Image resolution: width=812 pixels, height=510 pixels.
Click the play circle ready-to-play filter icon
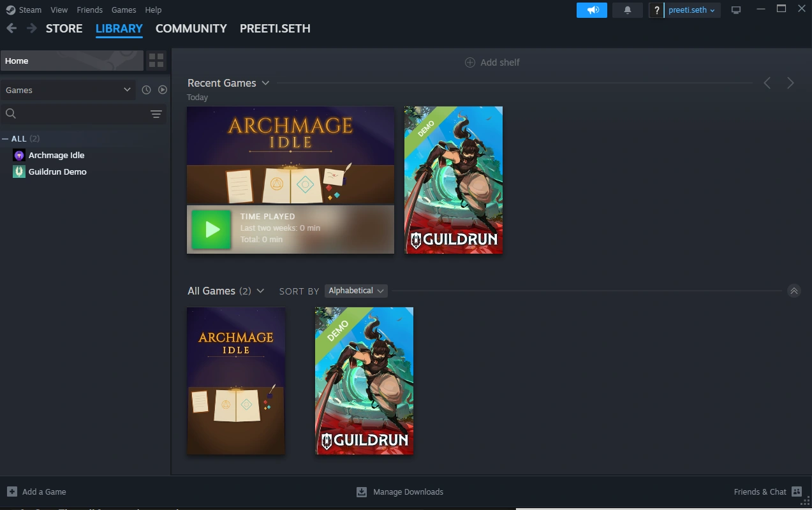pyautogui.click(x=163, y=90)
